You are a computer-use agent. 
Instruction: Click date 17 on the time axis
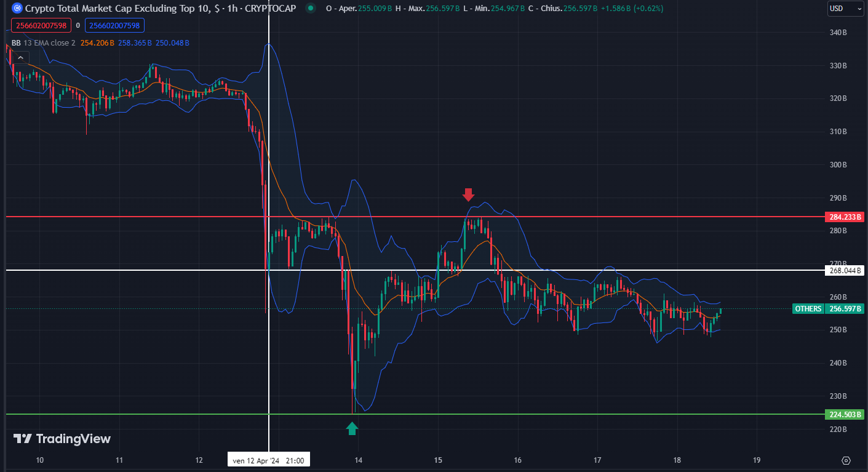tap(597, 460)
